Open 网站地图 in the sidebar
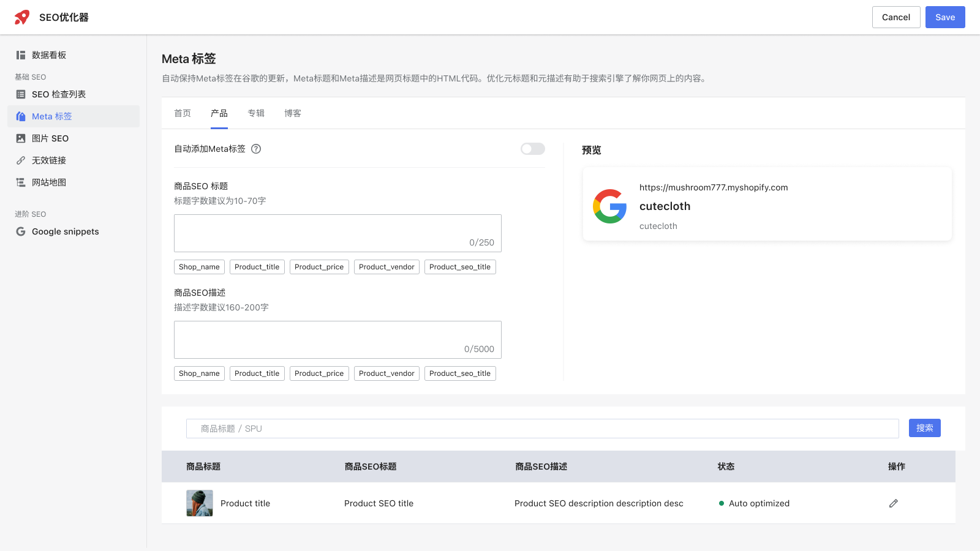The image size is (980, 551). click(73, 182)
